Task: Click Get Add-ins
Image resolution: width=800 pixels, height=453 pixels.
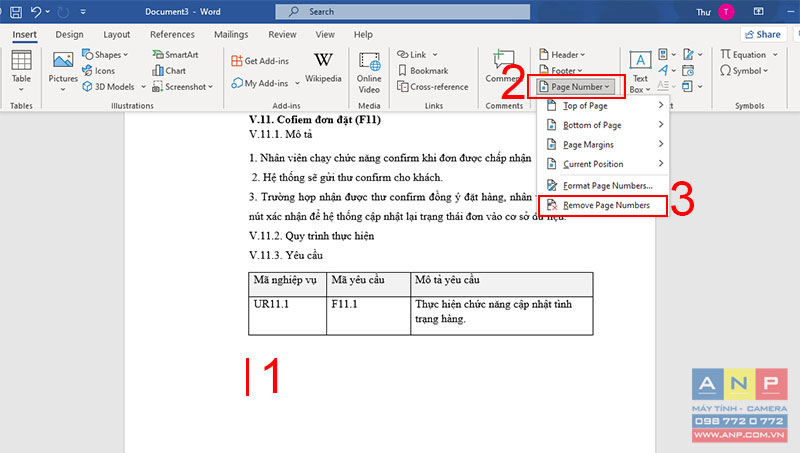Action: click(x=260, y=61)
